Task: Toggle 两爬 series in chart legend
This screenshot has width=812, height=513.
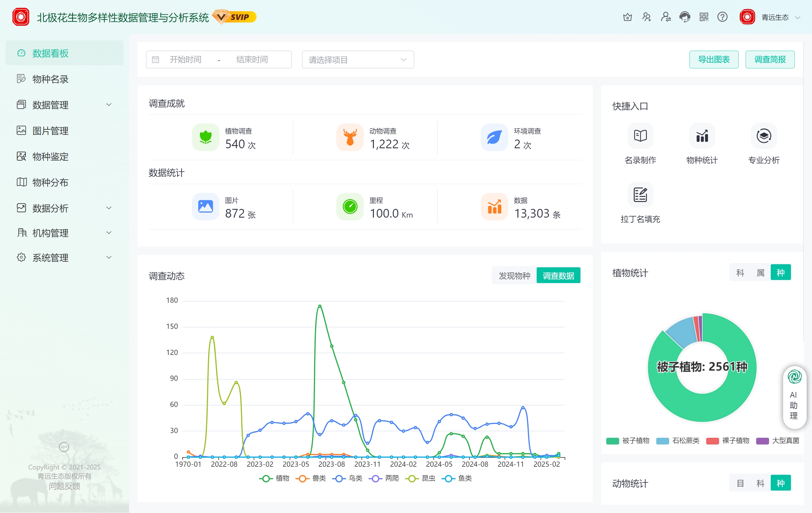Action: click(x=384, y=478)
